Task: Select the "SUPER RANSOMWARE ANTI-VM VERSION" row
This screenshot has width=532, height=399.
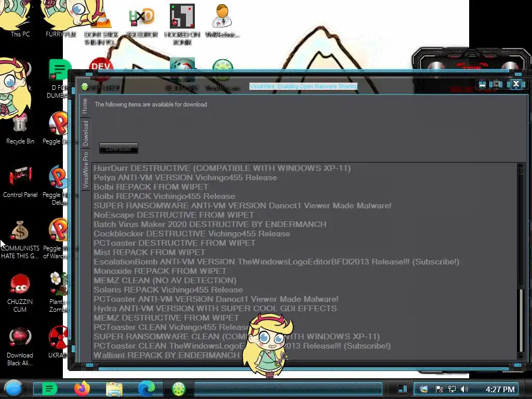Action: coord(304,206)
